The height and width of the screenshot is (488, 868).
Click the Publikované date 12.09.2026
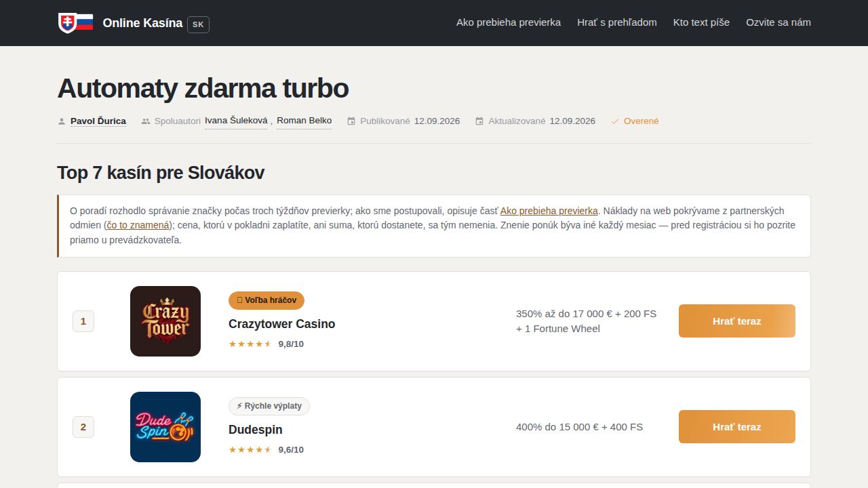point(437,121)
